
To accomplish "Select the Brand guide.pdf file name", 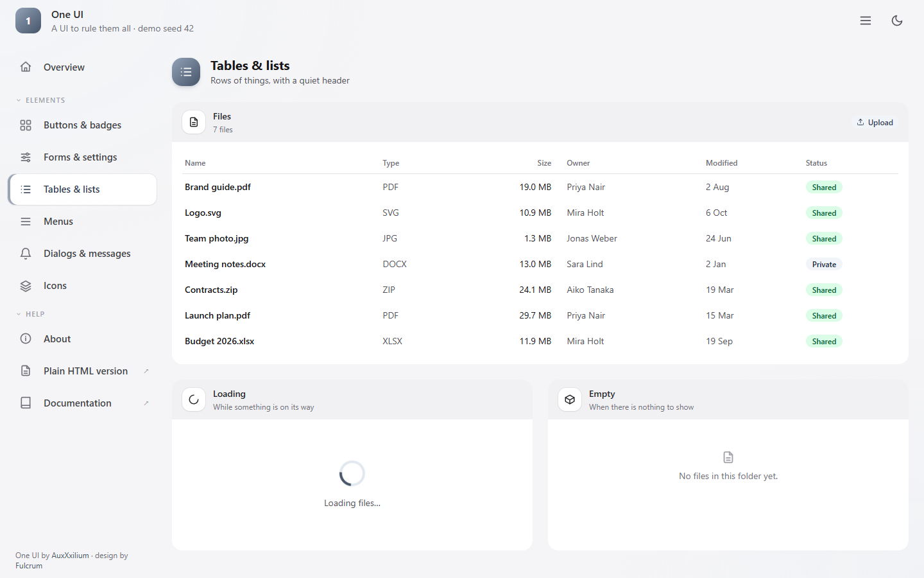I will click(218, 187).
